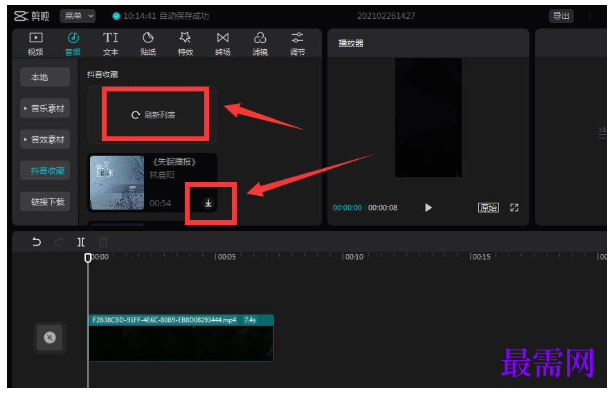This screenshot has height=394, width=613.
Task: Select the mp4 clip on timeline
Action: (x=181, y=338)
